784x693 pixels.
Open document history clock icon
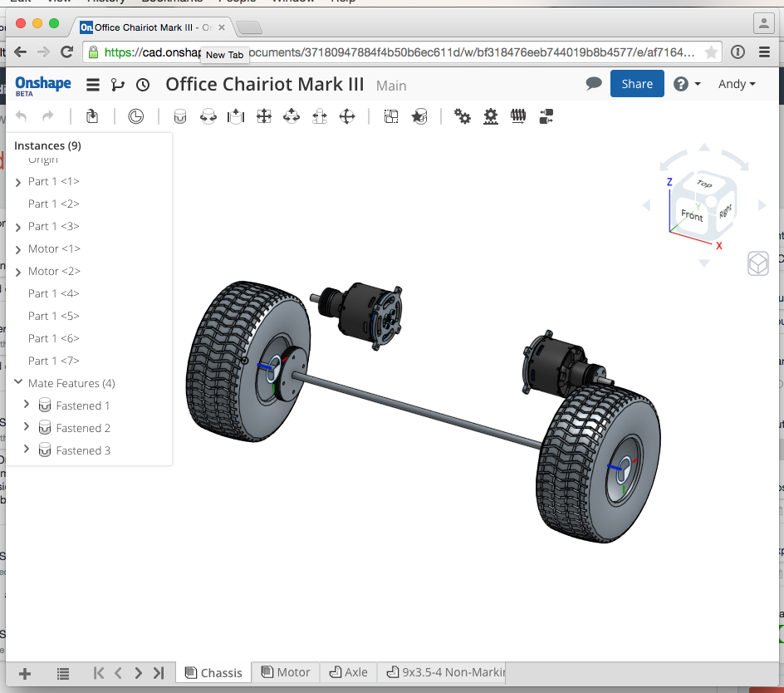tap(143, 85)
